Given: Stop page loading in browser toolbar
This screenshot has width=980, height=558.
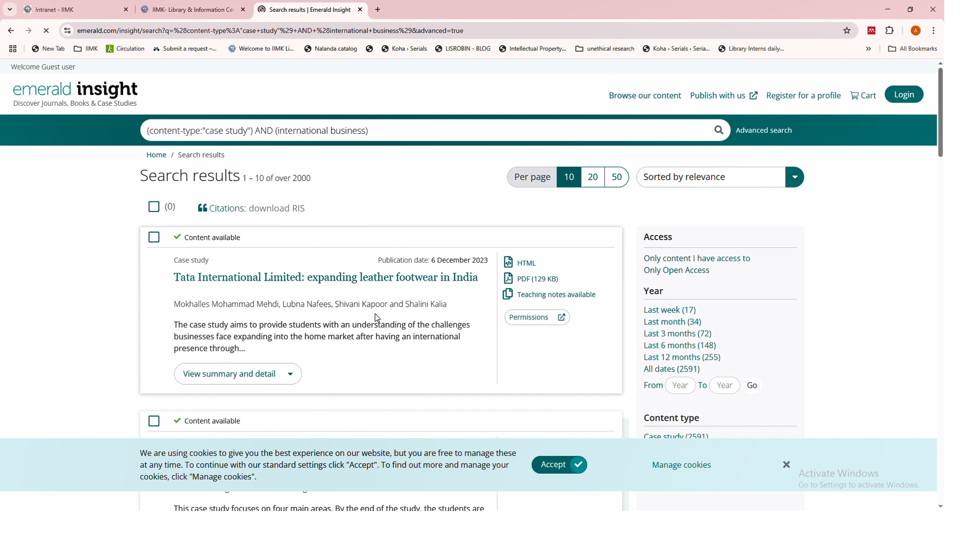Looking at the screenshot, I should click(x=46, y=31).
